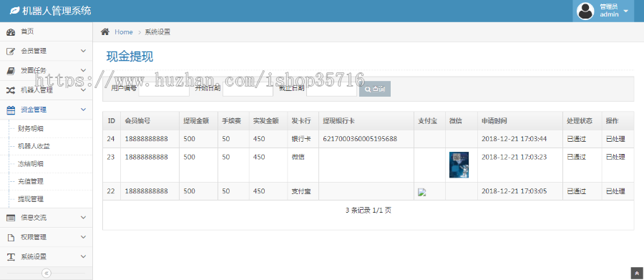This screenshot has width=644, height=280.
Task: Click the 资金管理 calendar icon
Action: (11, 110)
